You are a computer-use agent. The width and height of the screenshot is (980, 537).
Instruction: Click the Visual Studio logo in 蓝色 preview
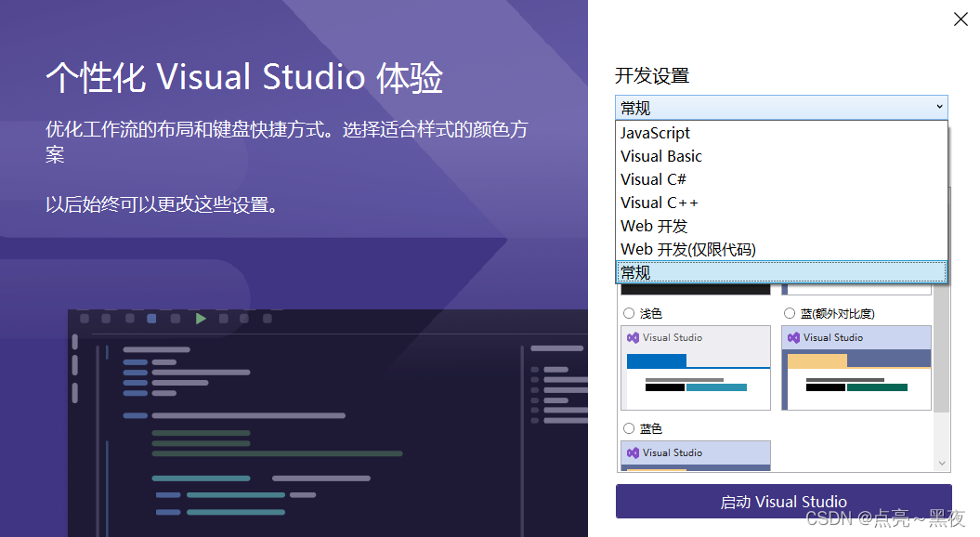(634, 452)
